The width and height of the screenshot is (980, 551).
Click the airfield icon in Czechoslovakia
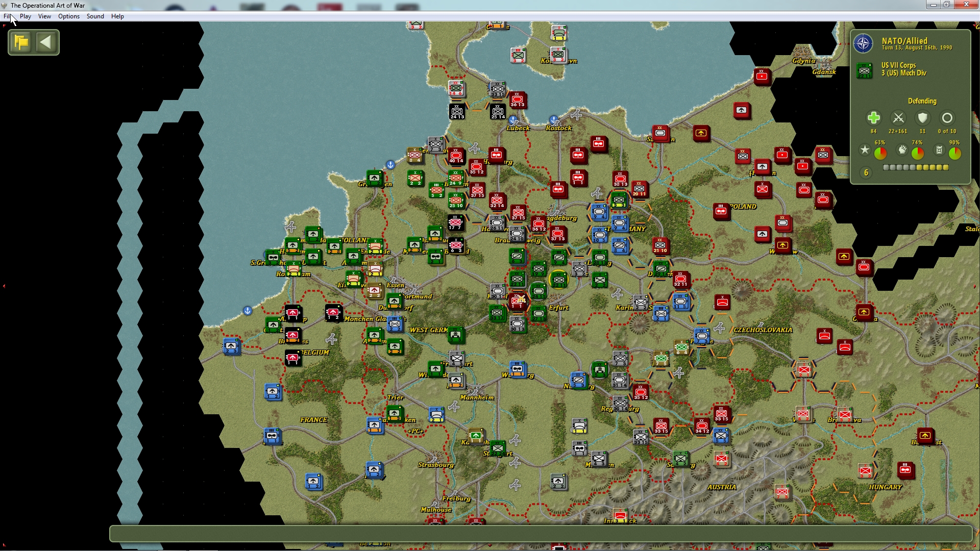click(x=720, y=328)
